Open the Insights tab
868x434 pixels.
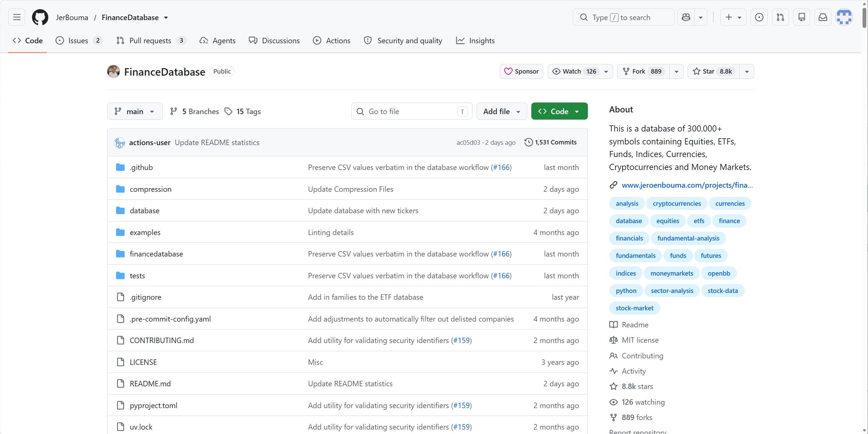(x=475, y=41)
